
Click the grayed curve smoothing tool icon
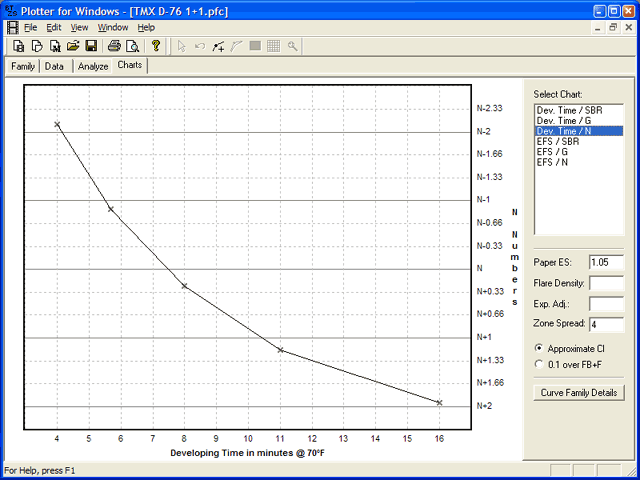point(236,46)
